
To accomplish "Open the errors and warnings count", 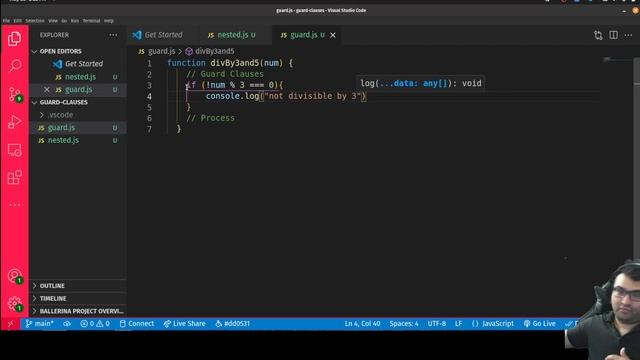I will point(95,324).
